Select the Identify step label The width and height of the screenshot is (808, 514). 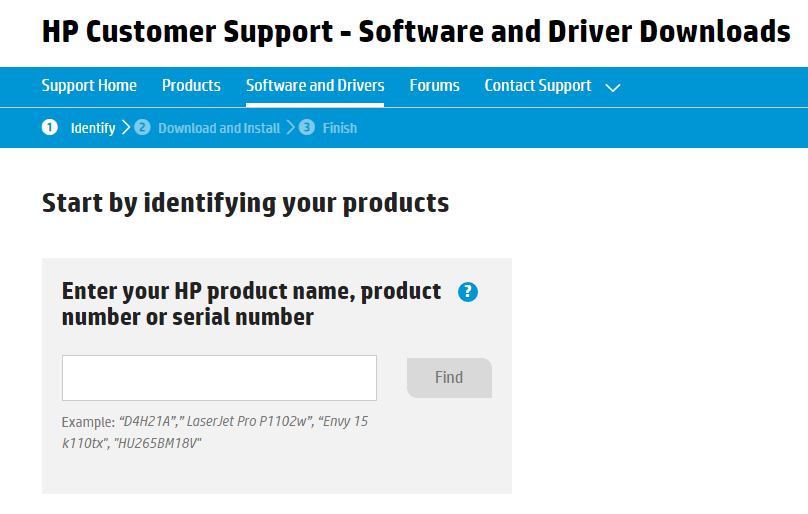(x=93, y=128)
